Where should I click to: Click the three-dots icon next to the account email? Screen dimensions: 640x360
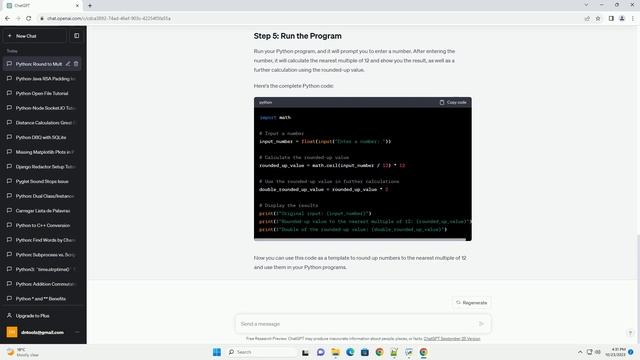coord(77,332)
